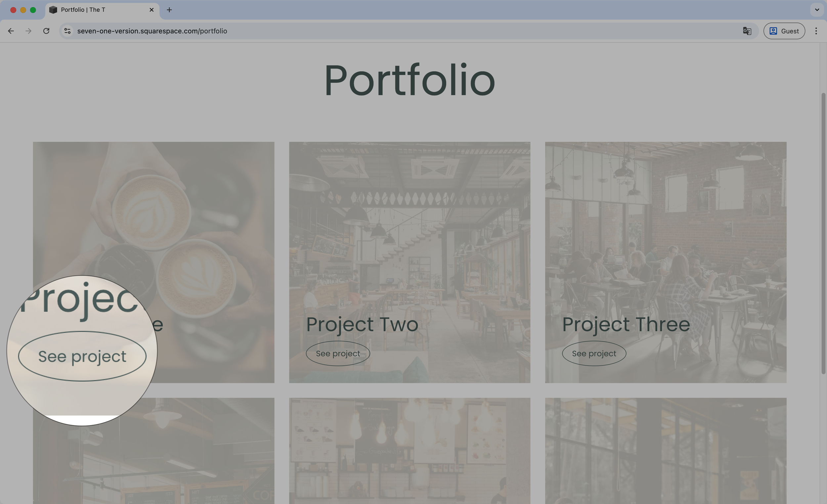Screen dimensions: 827x504
Task: Click See project under Project Two
Action: (338, 353)
